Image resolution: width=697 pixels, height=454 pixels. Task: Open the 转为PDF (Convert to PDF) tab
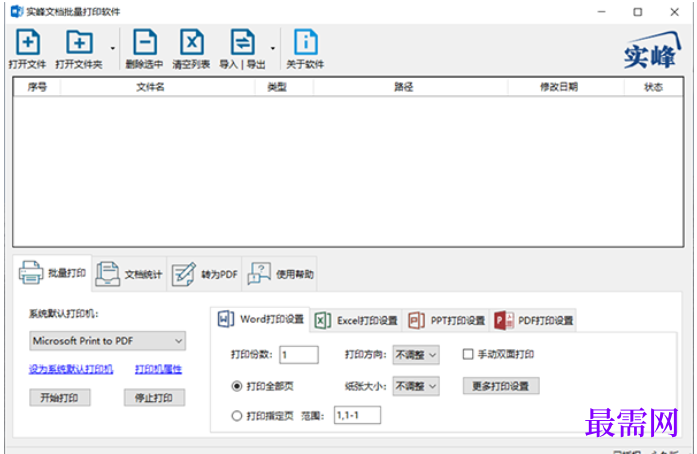[204, 273]
